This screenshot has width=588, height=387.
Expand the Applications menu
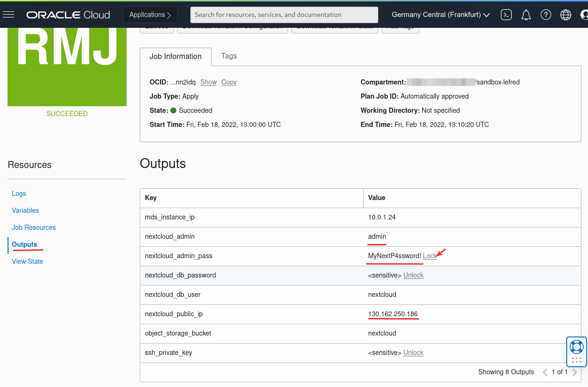pos(150,15)
